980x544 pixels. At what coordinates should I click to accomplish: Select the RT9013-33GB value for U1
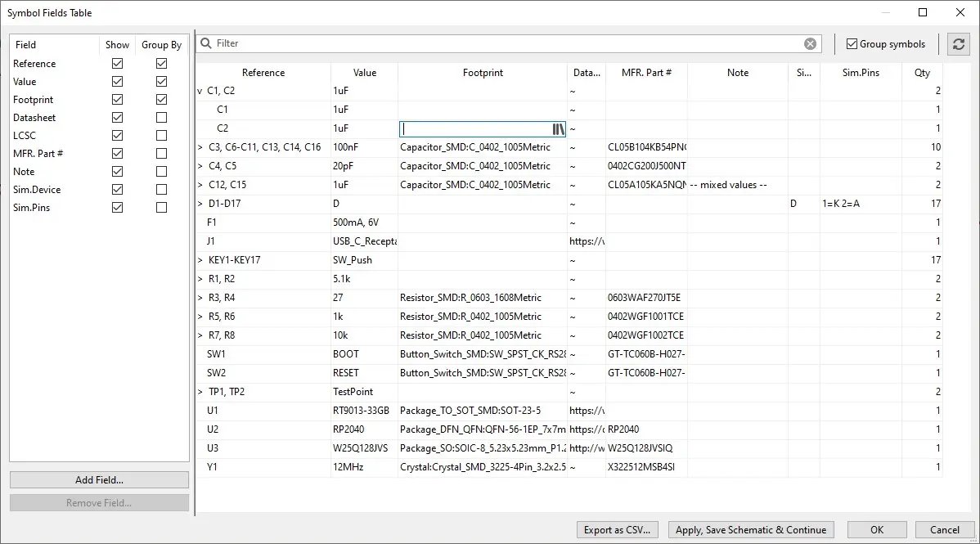click(x=364, y=411)
